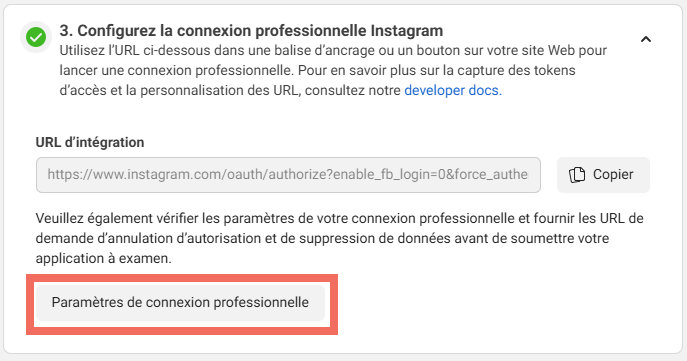Follow the blue docs hyperlink after consultez notre

coord(453,90)
